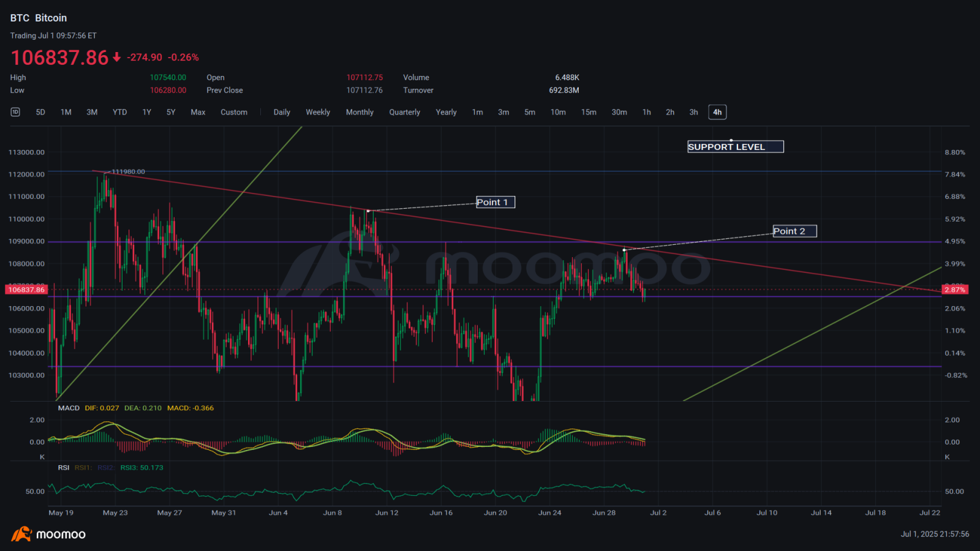
Task: Open the Custom range selector
Action: pyautogui.click(x=233, y=112)
